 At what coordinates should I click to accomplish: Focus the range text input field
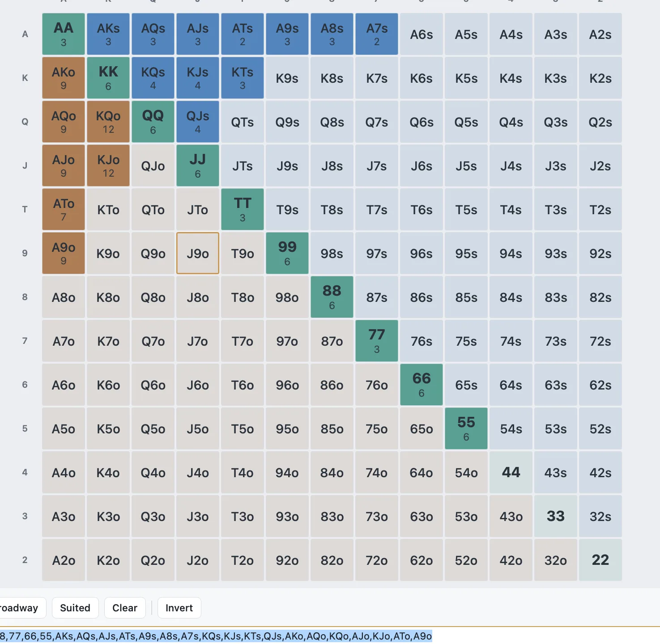pyautogui.click(x=330, y=636)
